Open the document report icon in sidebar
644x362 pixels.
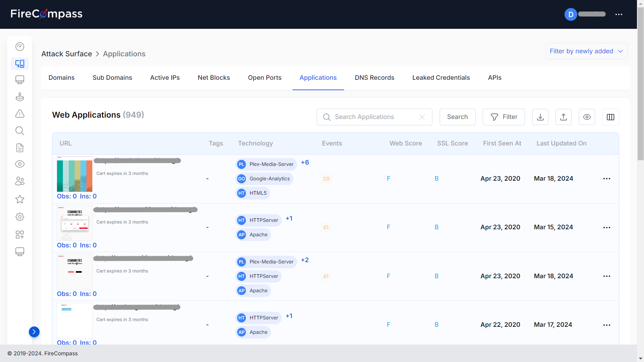coord(20,148)
